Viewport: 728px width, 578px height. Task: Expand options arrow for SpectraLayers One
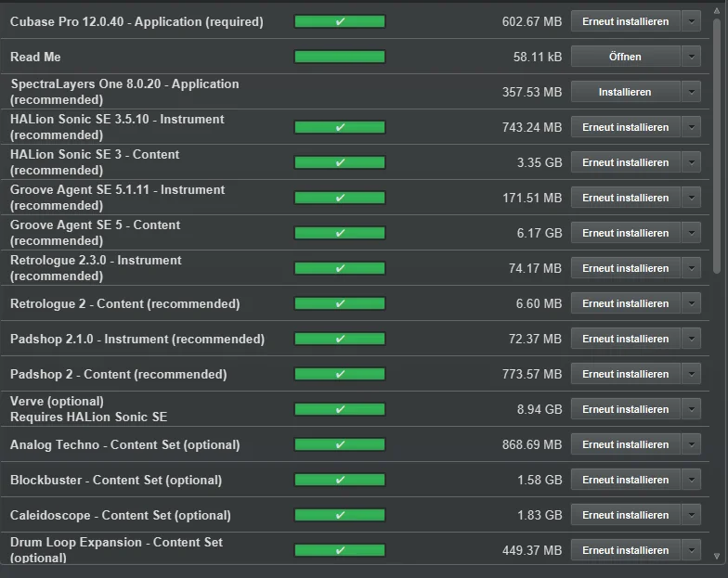point(691,92)
